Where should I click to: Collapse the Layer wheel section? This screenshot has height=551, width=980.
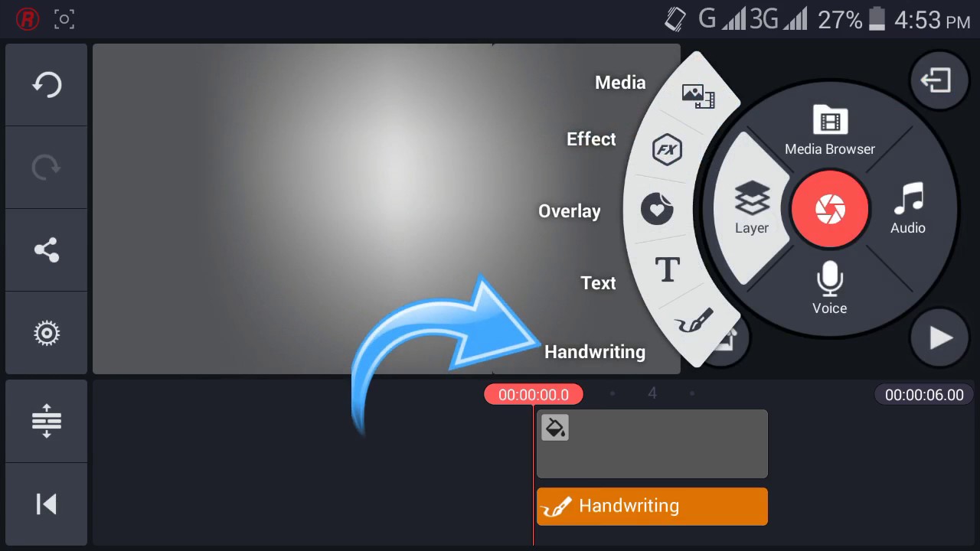pyautogui.click(x=752, y=208)
